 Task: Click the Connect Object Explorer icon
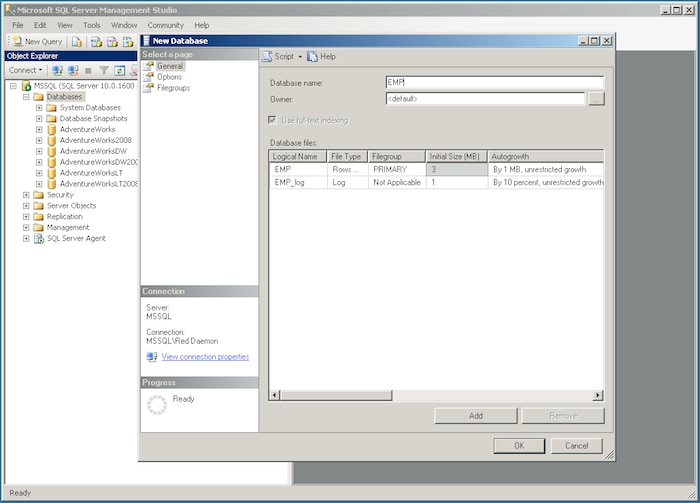click(57, 70)
